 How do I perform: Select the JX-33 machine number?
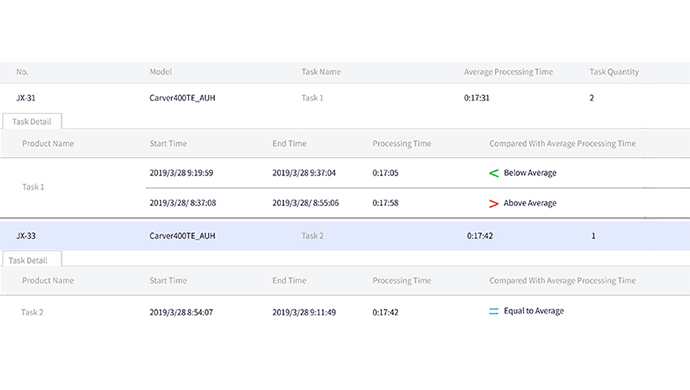(26, 236)
